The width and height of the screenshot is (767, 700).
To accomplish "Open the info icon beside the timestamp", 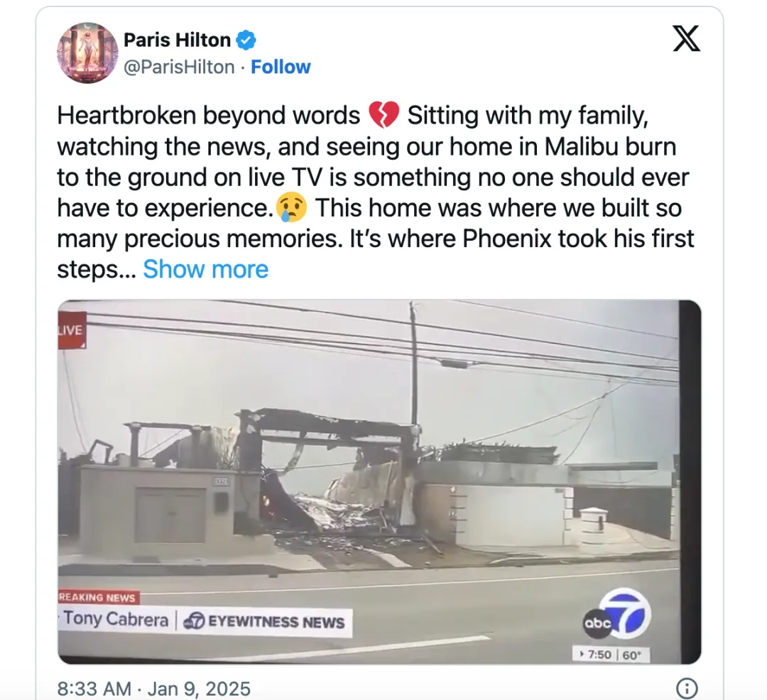I will tap(687, 688).
